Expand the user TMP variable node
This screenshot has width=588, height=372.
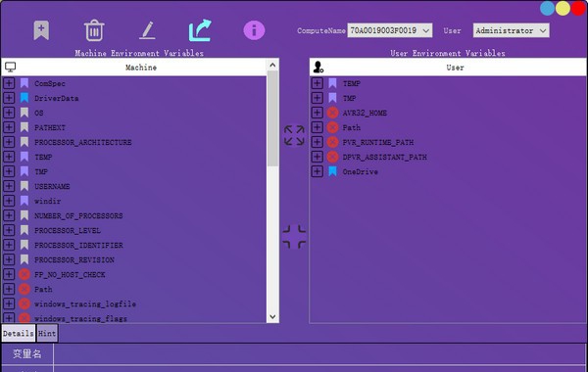(x=318, y=98)
